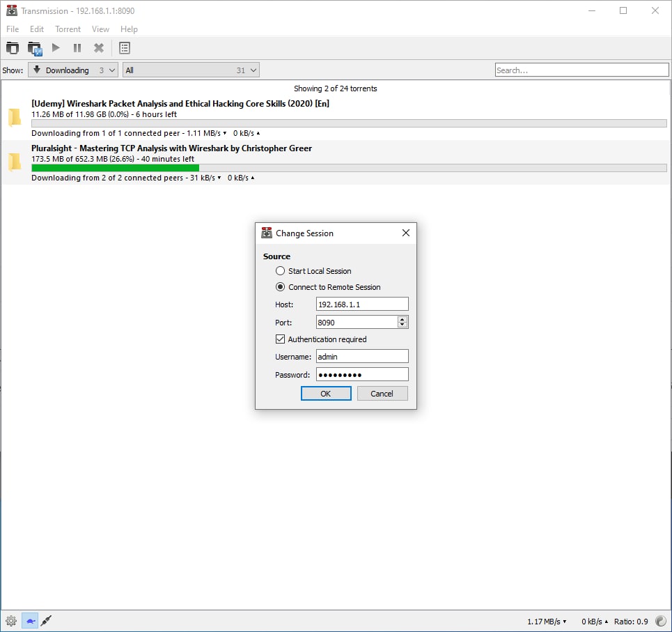Open the All trackers filter dropdown
The height and width of the screenshot is (632, 672).
[x=191, y=70]
